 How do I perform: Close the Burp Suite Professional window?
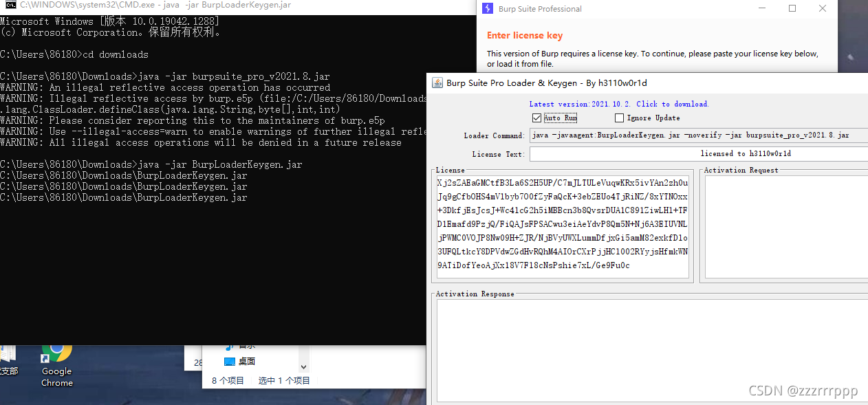(823, 9)
